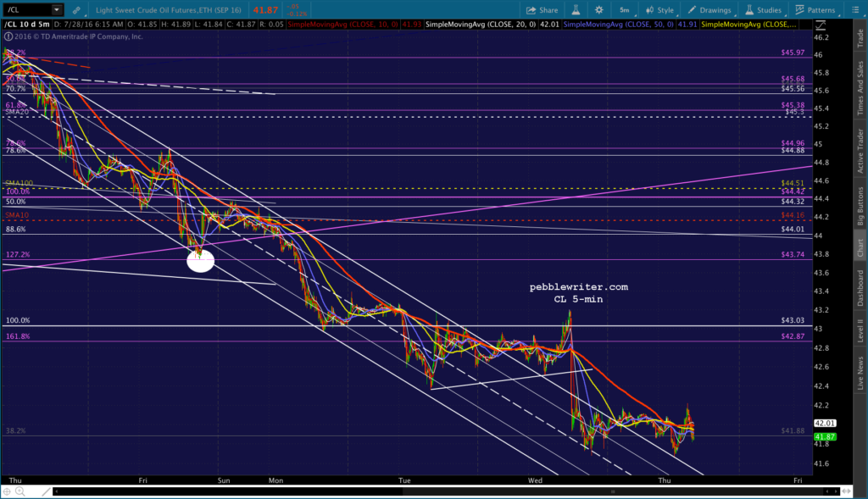Click the drawing line tool icon at bottom
Image resolution: width=868 pixels, height=499 pixels.
tap(46, 491)
